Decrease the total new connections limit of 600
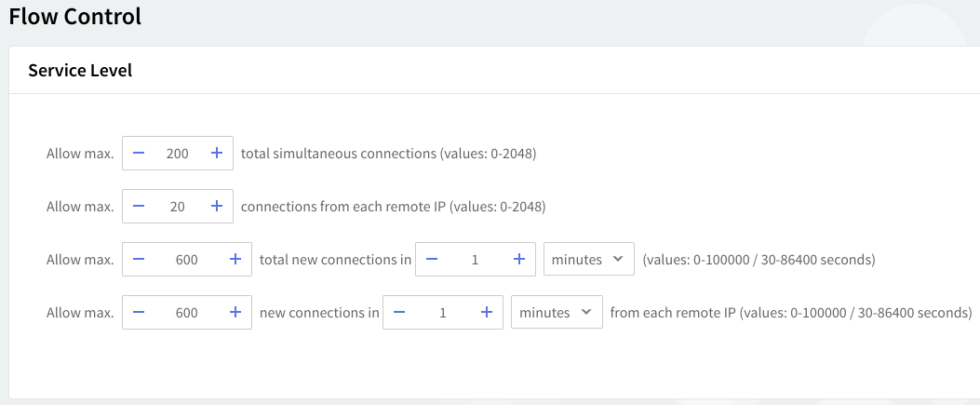Screen dimensions: 980x405 click(x=139, y=260)
